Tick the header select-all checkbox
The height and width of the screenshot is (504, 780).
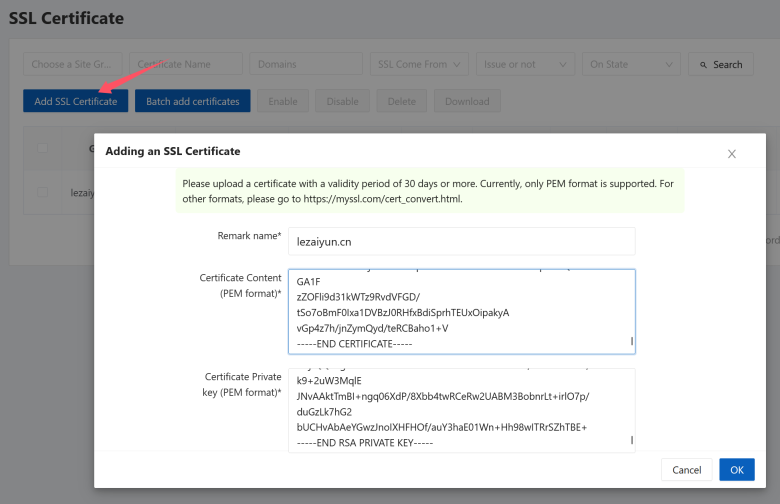(43, 148)
